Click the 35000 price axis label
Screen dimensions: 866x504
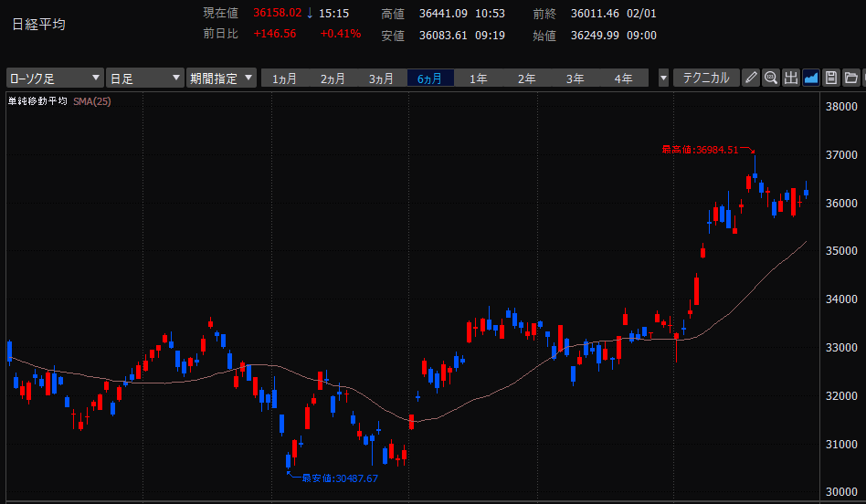coord(841,250)
